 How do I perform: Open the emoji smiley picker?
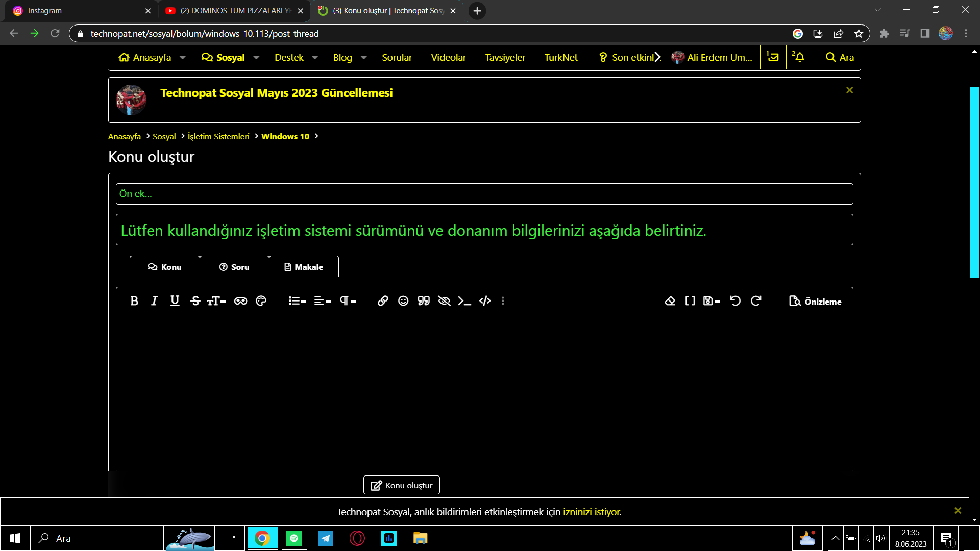pyautogui.click(x=403, y=301)
